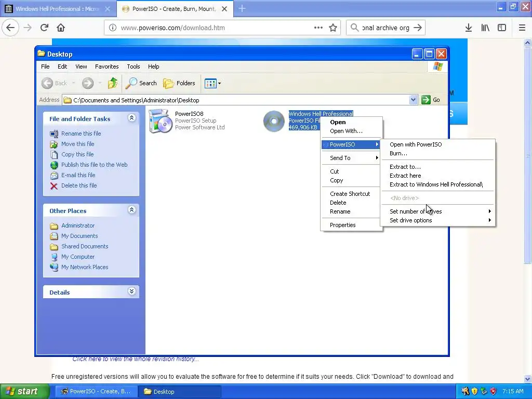The image size is (532, 399).
Task: Choose Extract to... option
Action: (x=438, y=167)
